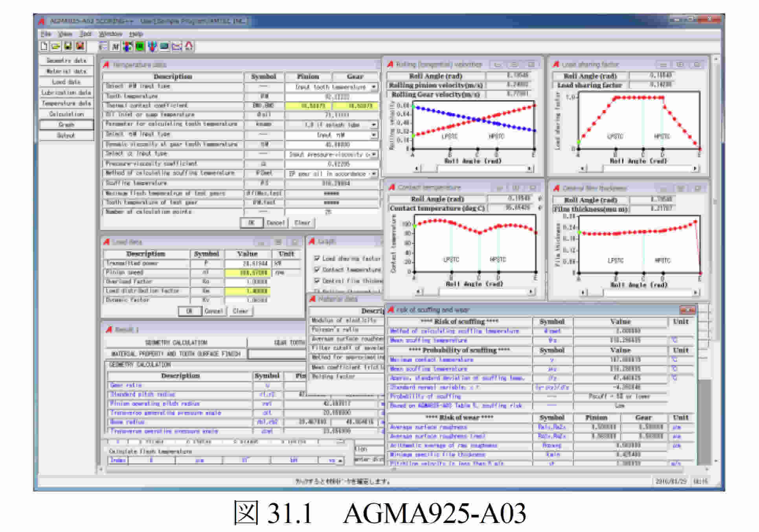
Task: Click the Central film thickness graph slider right arrow
Action: (696, 293)
